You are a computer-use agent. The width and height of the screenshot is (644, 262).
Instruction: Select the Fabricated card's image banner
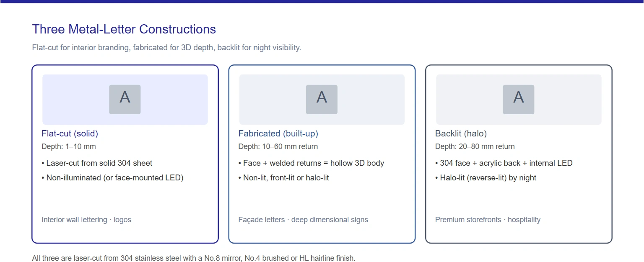322,100
